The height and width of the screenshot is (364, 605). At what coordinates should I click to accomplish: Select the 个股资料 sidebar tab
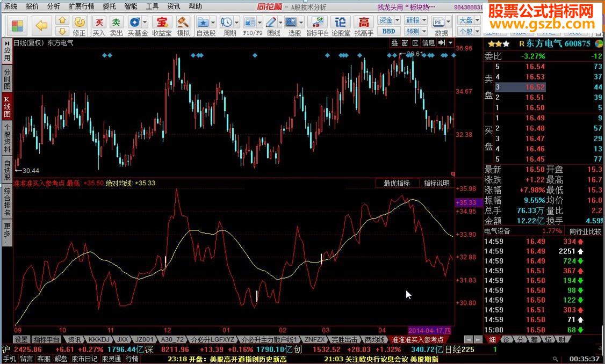pos(8,139)
